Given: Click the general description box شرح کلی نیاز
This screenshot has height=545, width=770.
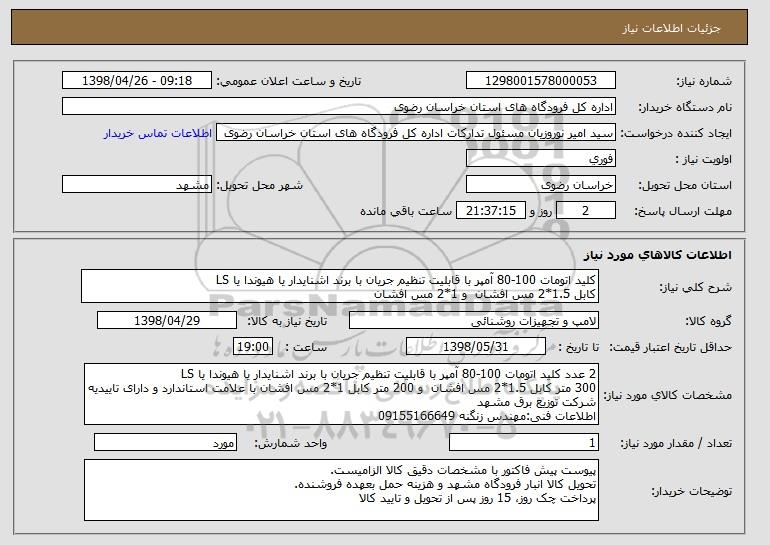Looking at the screenshot, I should [x=340, y=286].
